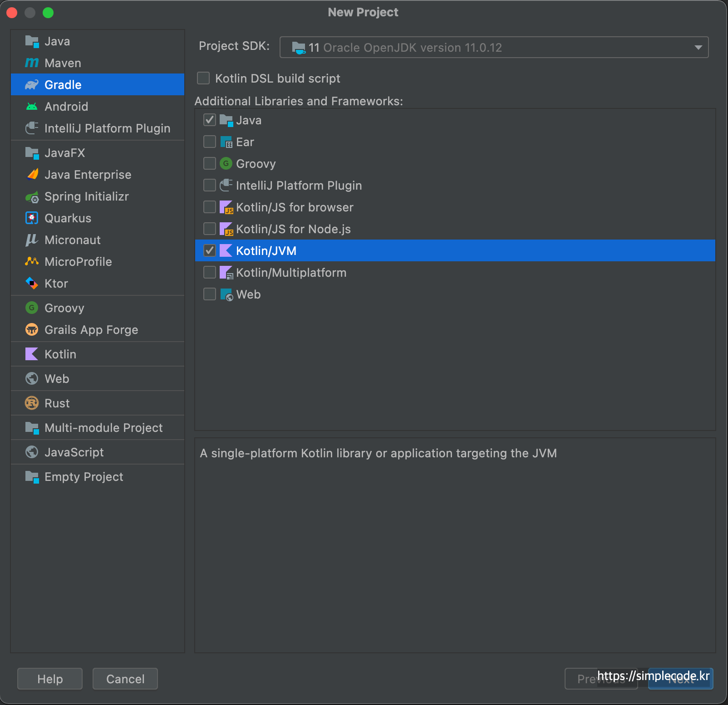This screenshot has height=705, width=728.
Task: Select Quarkus project type
Action: (98, 218)
